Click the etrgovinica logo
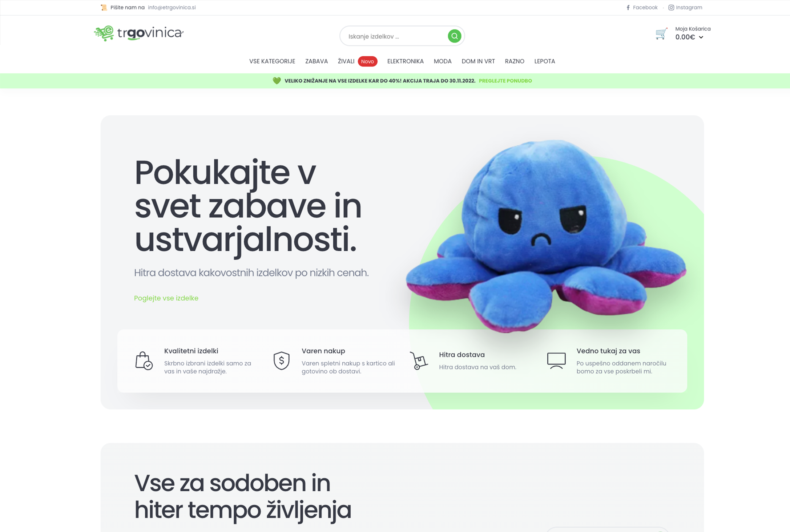Screen dimensions: 790x532 tap(138, 33)
